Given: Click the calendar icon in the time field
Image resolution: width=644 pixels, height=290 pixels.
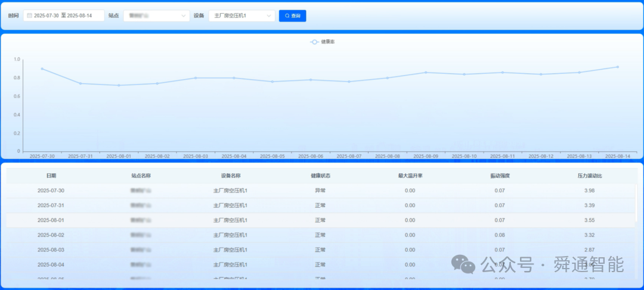Looking at the screenshot, I should point(29,15).
